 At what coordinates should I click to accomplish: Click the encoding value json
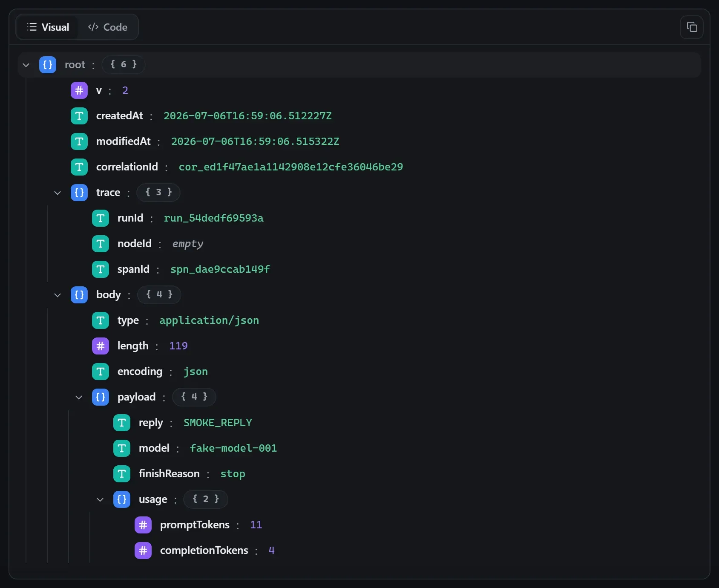[196, 372]
